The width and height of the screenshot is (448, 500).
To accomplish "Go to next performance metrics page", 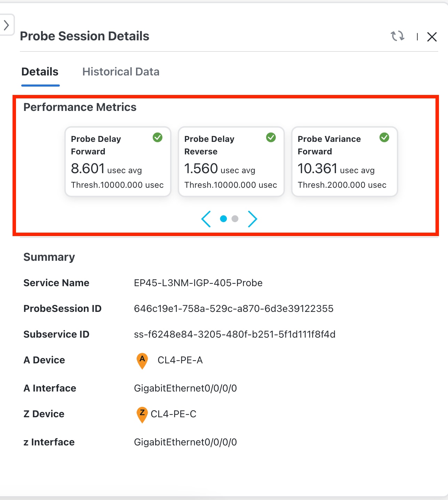I will (253, 219).
